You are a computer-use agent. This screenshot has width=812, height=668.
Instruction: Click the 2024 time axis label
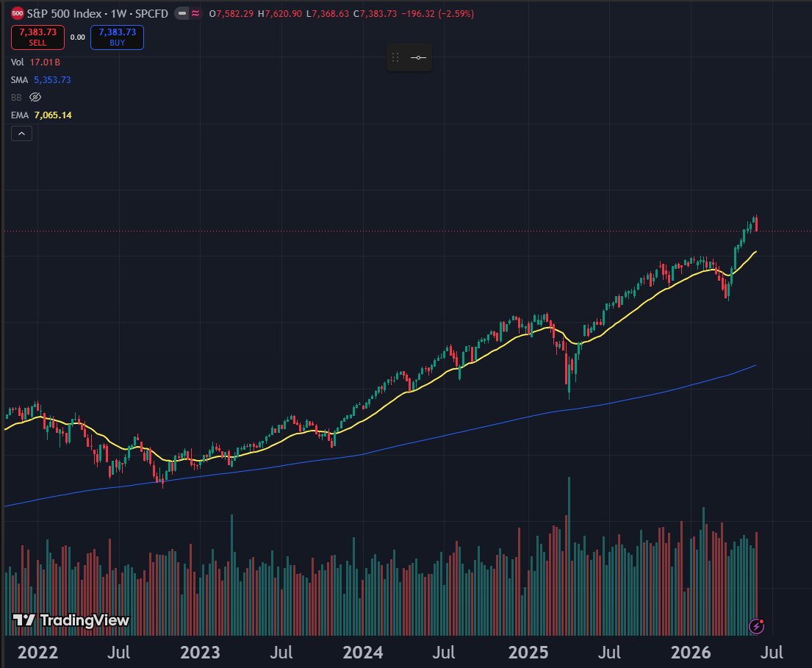pyautogui.click(x=362, y=652)
